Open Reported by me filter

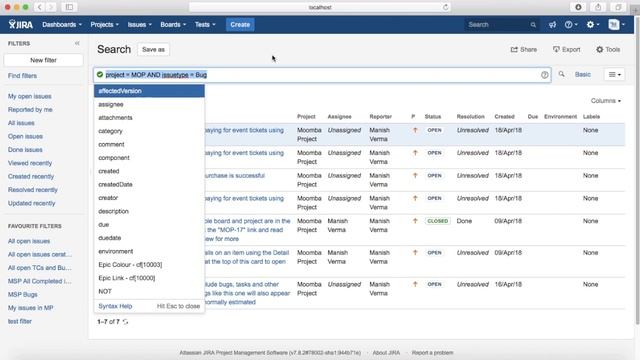[30, 110]
